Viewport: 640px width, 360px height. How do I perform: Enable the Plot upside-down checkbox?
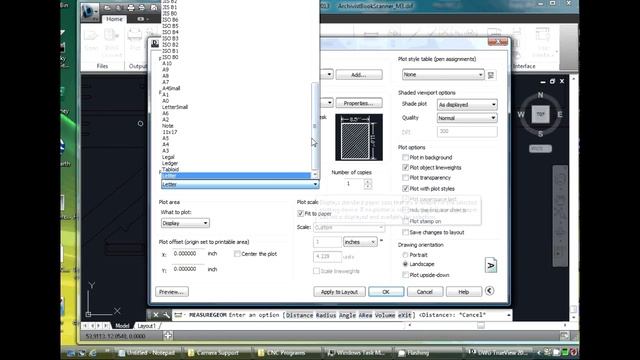coord(405,275)
